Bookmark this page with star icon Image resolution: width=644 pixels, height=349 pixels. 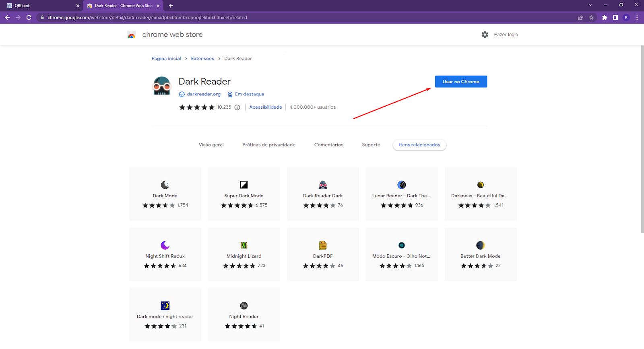coord(591,17)
